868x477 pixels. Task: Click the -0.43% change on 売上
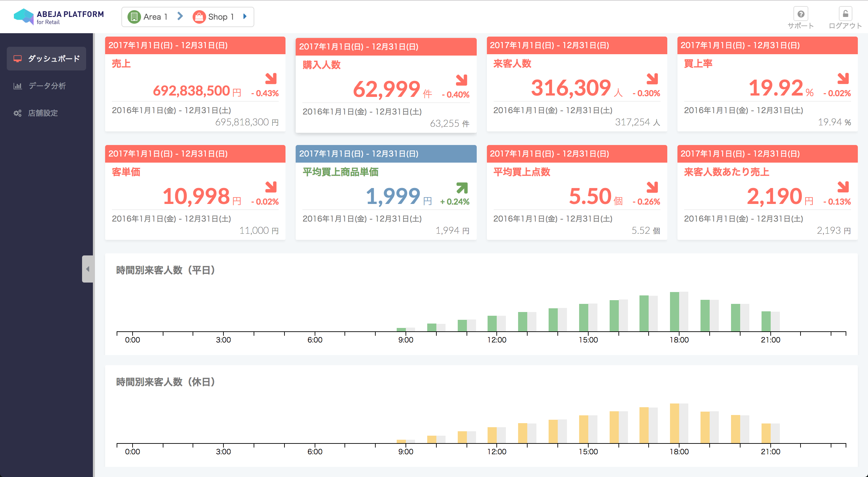click(x=265, y=93)
